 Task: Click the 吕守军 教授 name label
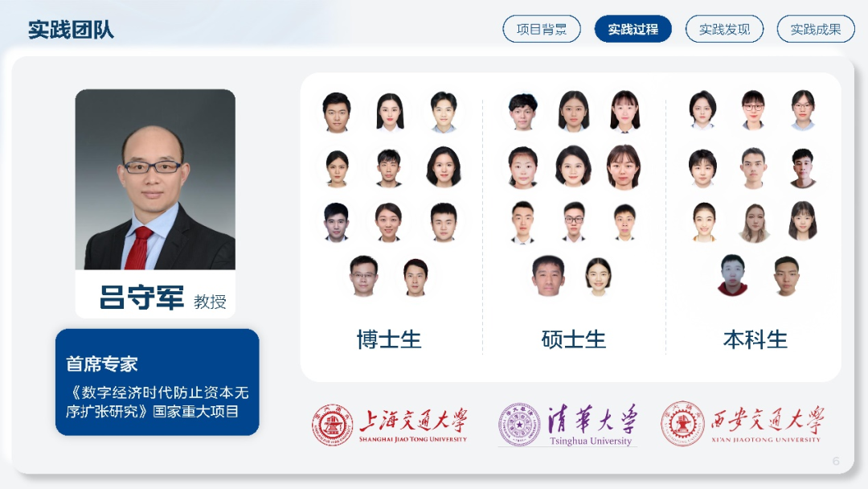(162, 298)
